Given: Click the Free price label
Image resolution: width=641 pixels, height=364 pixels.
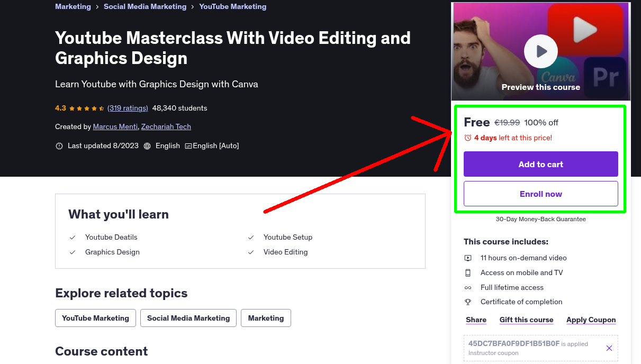Looking at the screenshot, I should click(476, 122).
